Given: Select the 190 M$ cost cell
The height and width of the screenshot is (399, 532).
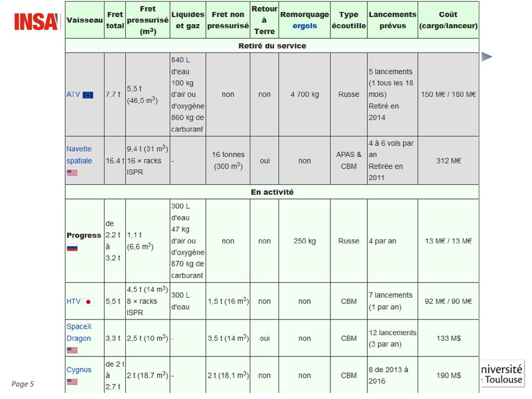Looking at the screenshot, I should point(448,375).
